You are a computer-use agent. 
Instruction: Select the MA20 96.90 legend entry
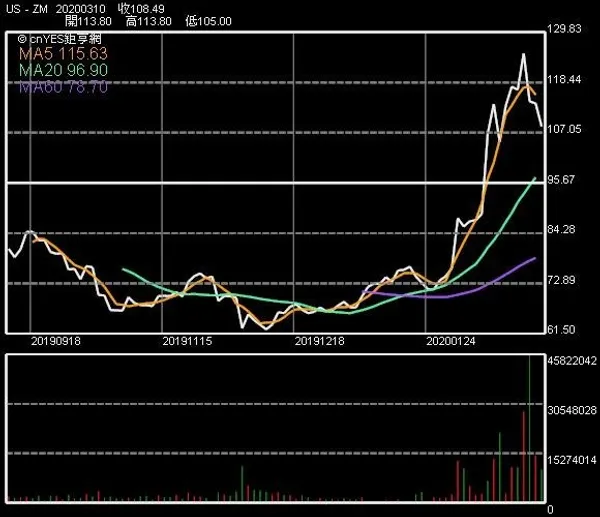tap(62, 71)
